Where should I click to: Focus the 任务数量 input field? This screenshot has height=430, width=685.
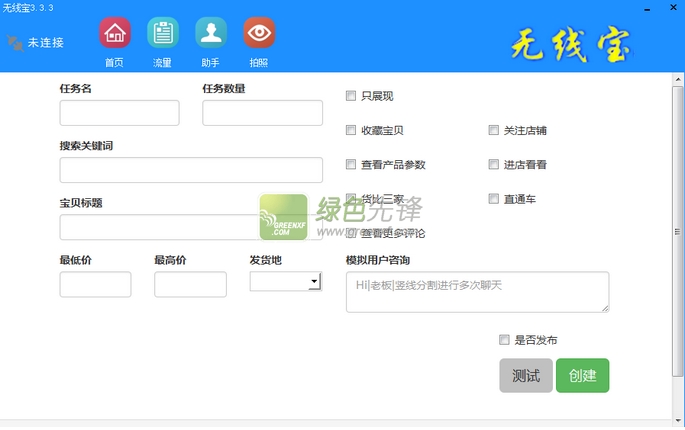tap(263, 113)
